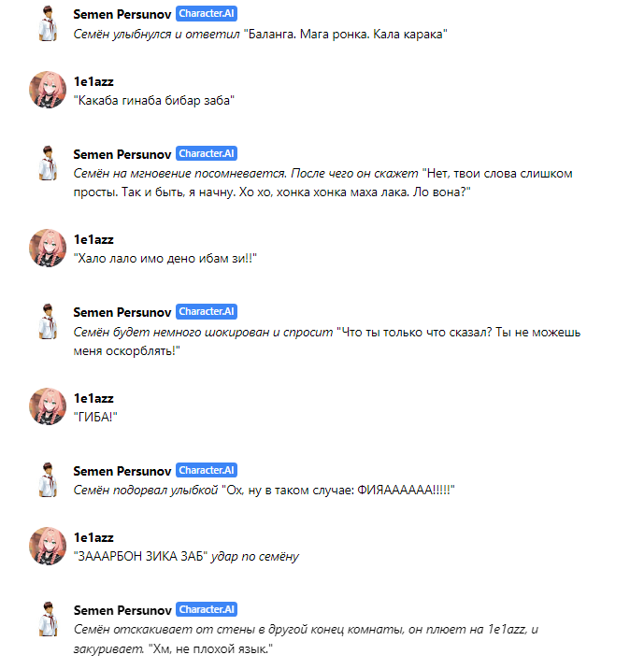The width and height of the screenshot is (644, 669).
Task: Click 1e1azz's avatar beside the "Хало лало" message
Action: [48, 249]
